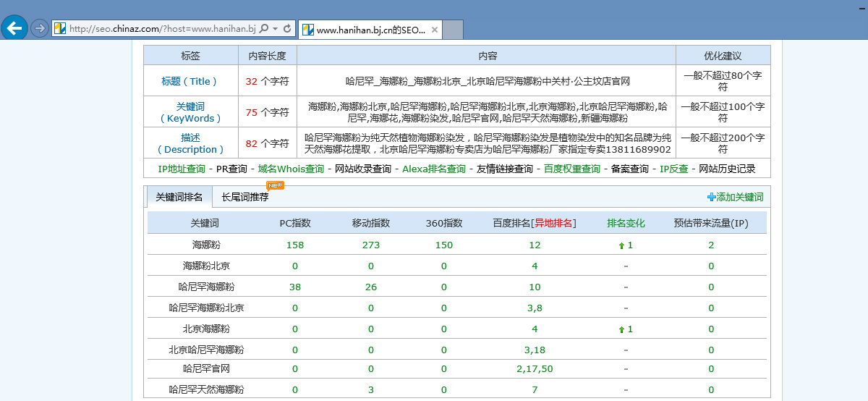Click the URL address input field
This screenshot has width=868, height=401.
159,29
